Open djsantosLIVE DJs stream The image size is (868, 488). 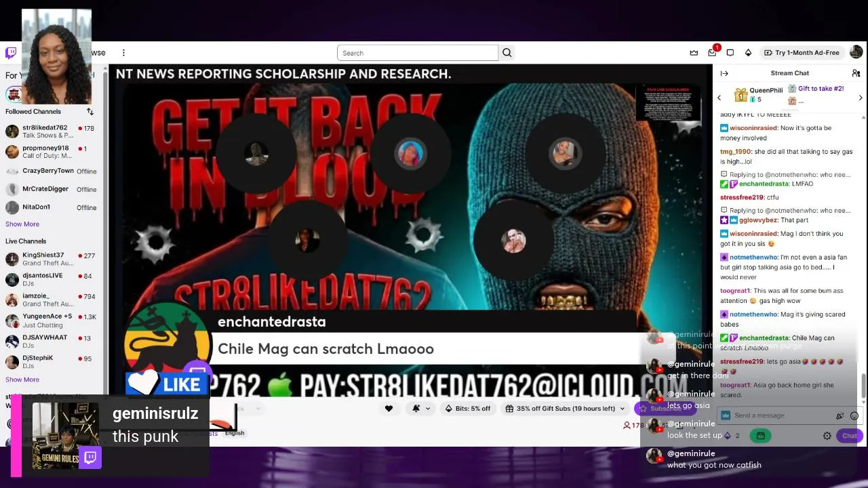51,279
